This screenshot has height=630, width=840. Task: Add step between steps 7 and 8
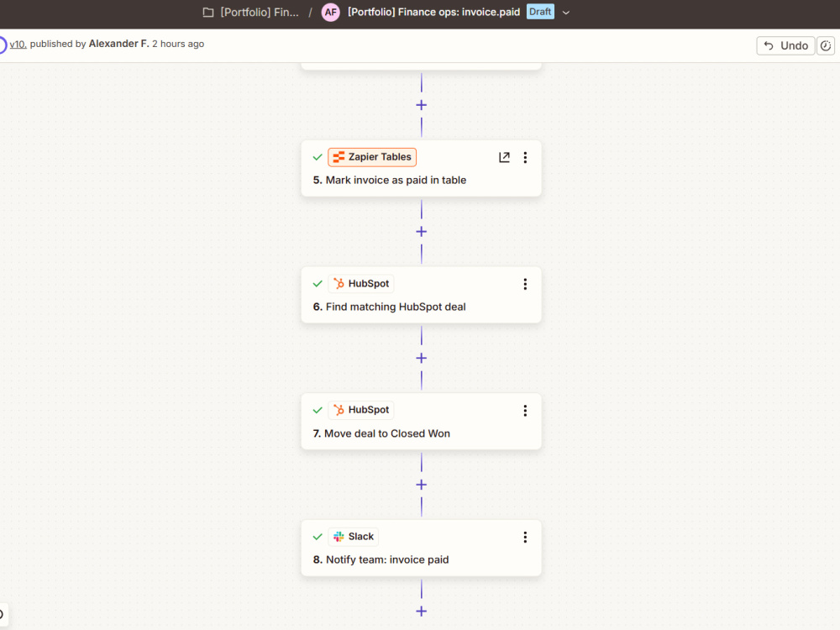(422, 485)
